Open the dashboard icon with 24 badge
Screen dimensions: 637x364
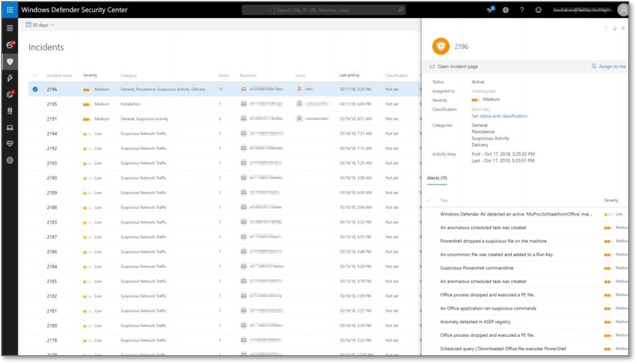point(10,44)
